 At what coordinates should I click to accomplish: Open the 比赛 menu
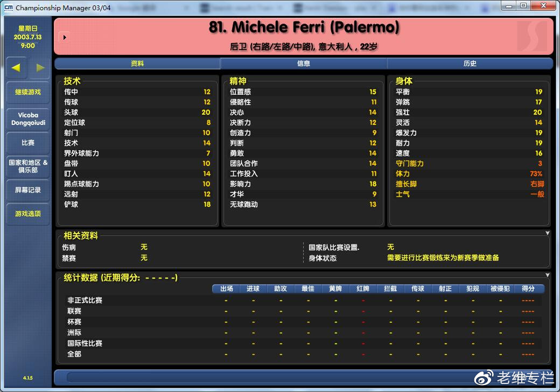pyautogui.click(x=28, y=143)
